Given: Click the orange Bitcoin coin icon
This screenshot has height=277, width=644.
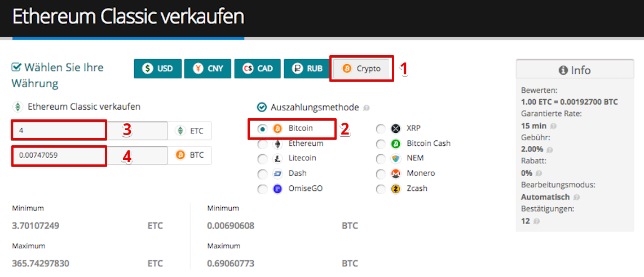Looking at the screenshot, I should tap(277, 129).
